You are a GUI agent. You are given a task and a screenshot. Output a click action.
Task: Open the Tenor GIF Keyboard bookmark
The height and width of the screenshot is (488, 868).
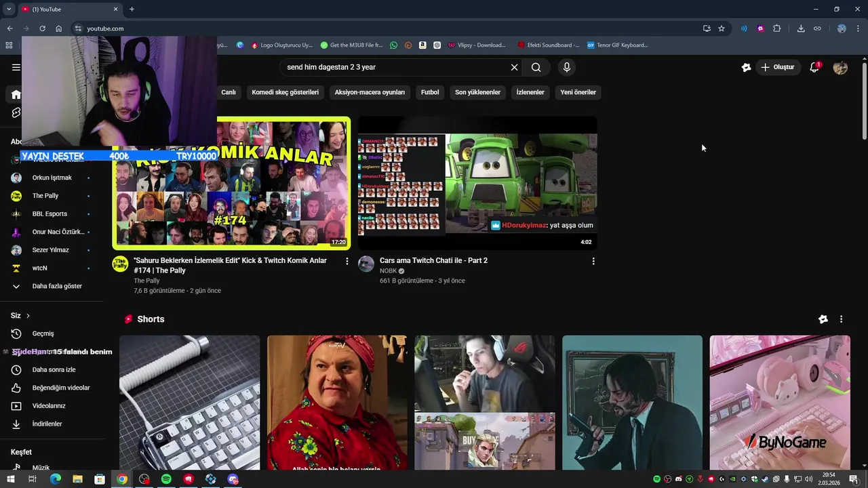click(x=618, y=45)
